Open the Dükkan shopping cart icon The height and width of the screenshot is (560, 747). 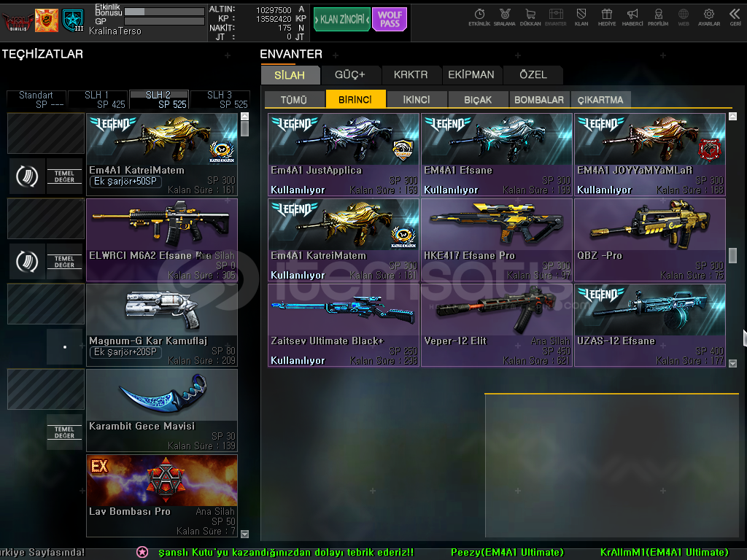[x=530, y=17]
